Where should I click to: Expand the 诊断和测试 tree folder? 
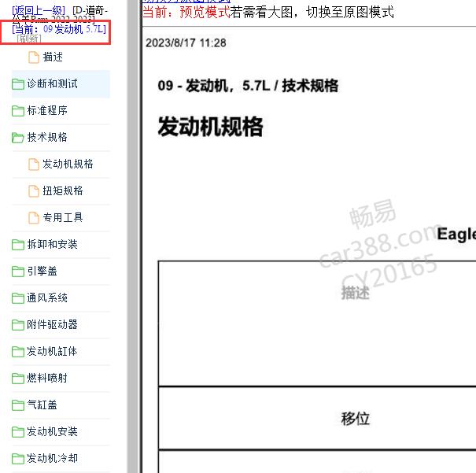click(52, 83)
